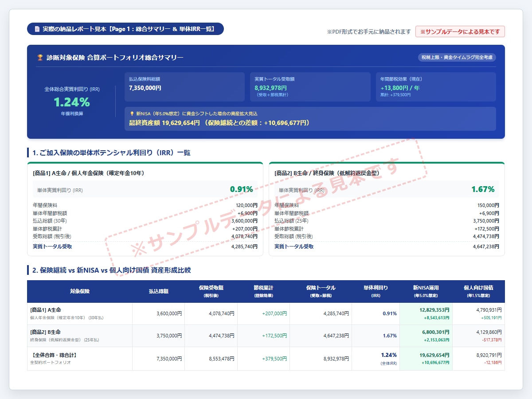Click the [商品2] B生命 table row label
Image resolution: width=532 pixels, height=399 pixels.
click(x=46, y=332)
